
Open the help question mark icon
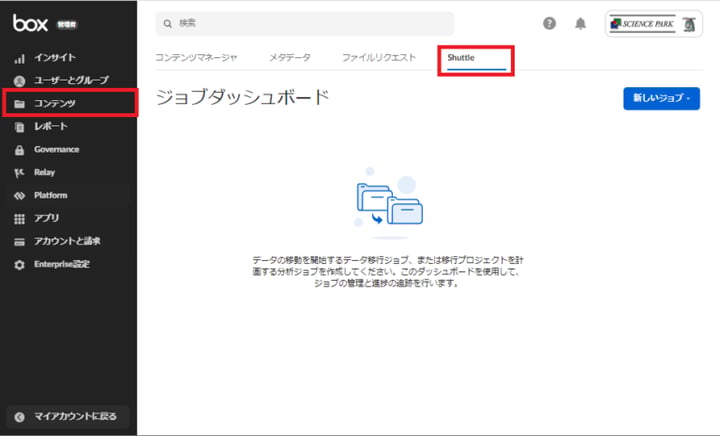click(x=549, y=24)
